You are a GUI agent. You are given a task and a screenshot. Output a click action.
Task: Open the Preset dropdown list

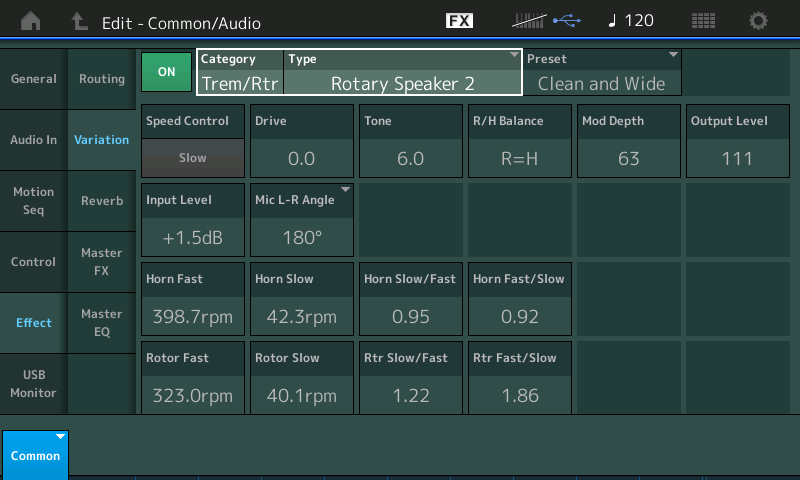(x=602, y=73)
